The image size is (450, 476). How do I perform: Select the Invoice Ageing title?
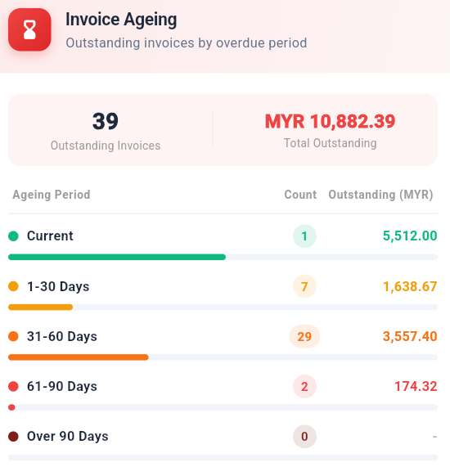tap(121, 20)
